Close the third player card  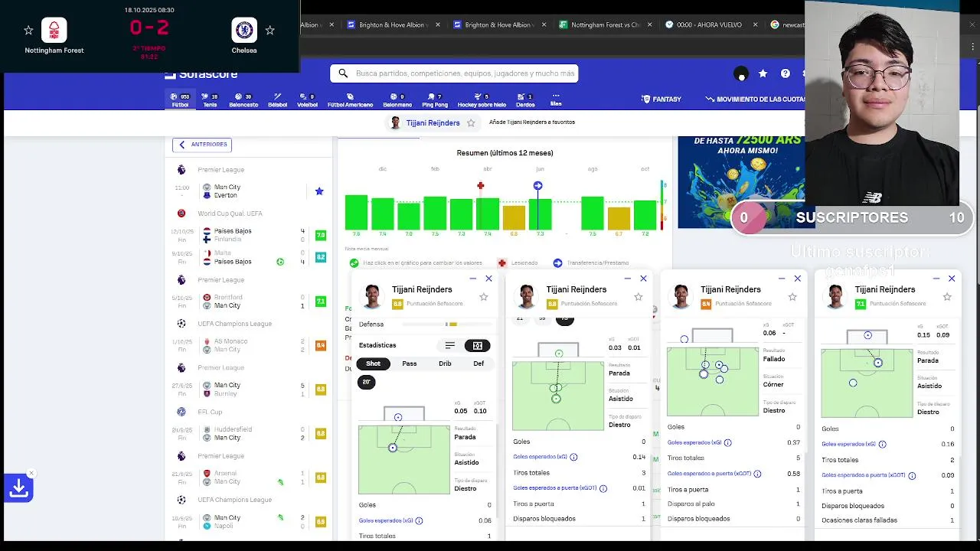pos(797,279)
